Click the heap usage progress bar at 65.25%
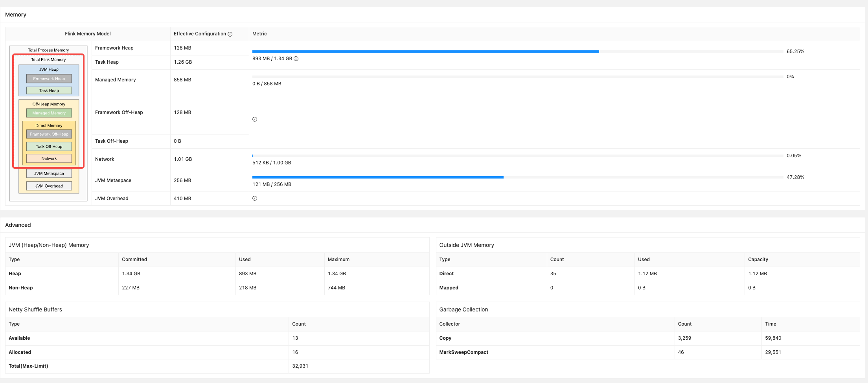 pyautogui.click(x=517, y=52)
